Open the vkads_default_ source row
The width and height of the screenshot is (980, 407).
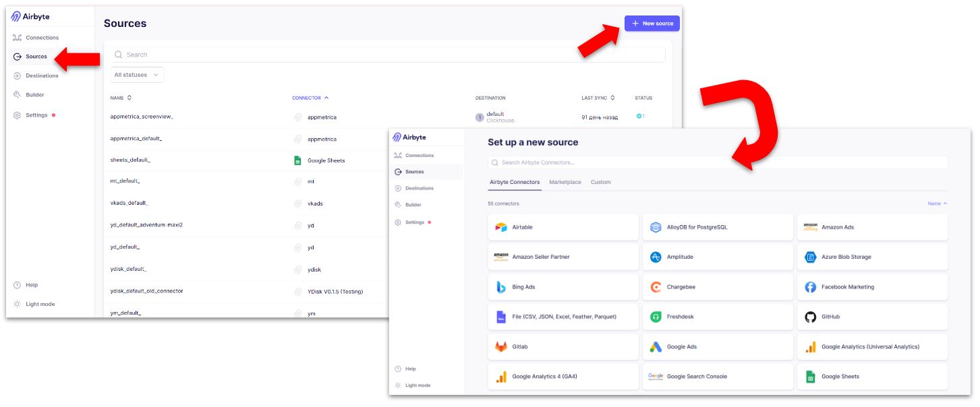(129, 203)
